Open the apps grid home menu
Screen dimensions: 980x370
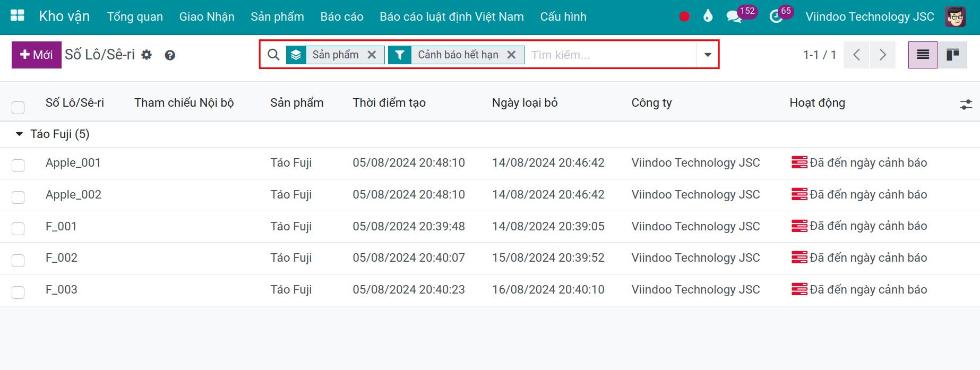pyautogui.click(x=18, y=16)
